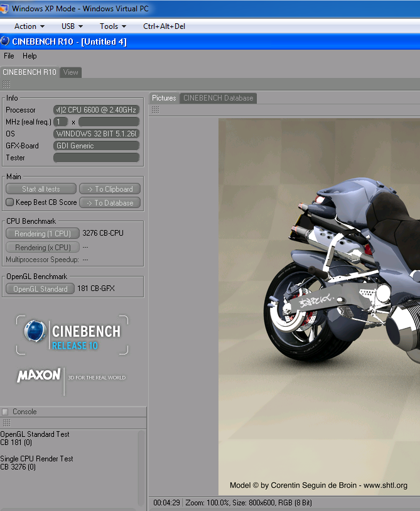Click the Processor info field
Image resolution: width=420 pixels, height=511 pixels.
click(97, 110)
